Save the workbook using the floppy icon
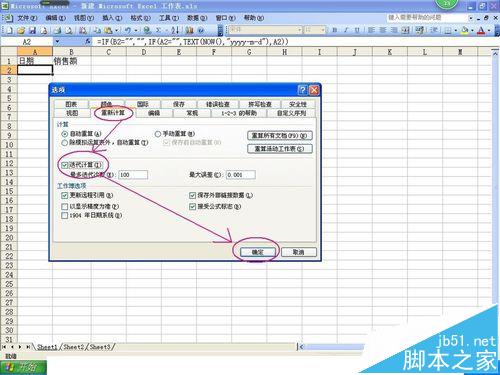The image size is (500, 375). (x=32, y=30)
